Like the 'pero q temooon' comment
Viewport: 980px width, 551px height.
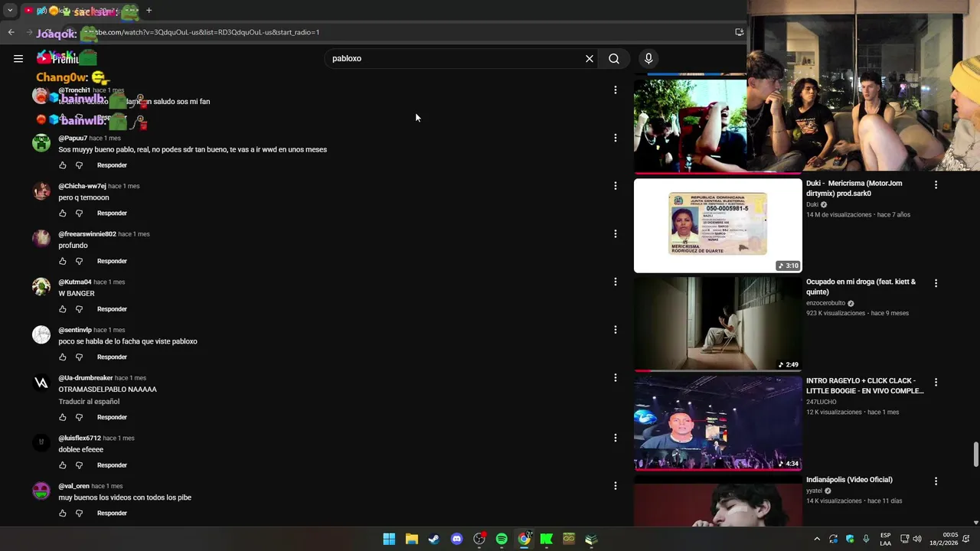(x=63, y=214)
